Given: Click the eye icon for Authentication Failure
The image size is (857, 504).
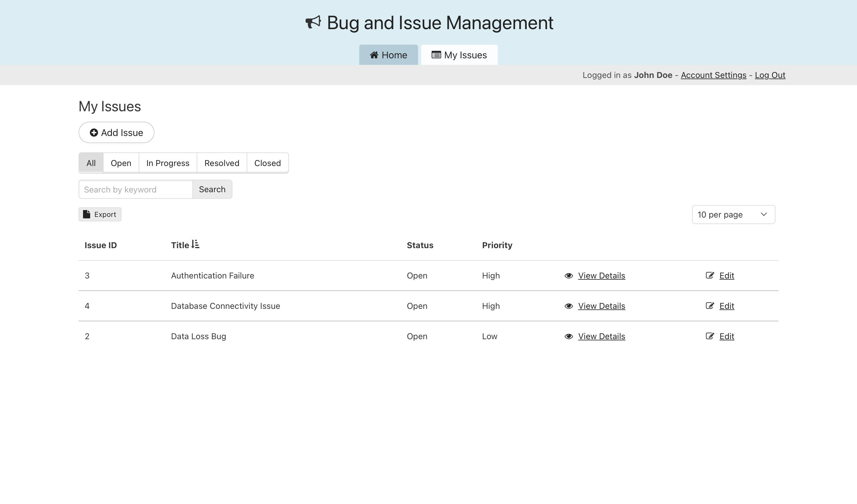Looking at the screenshot, I should coord(569,276).
